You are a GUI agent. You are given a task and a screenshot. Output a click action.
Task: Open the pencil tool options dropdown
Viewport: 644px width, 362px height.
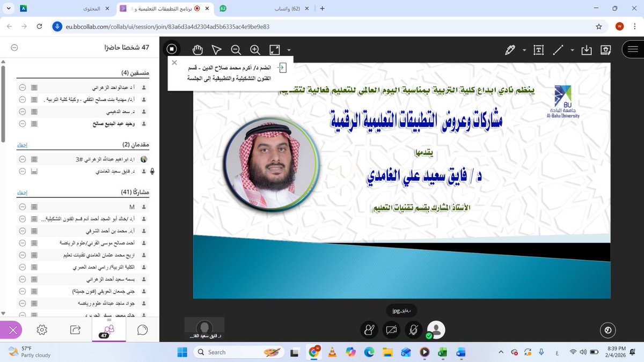pos(524,50)
